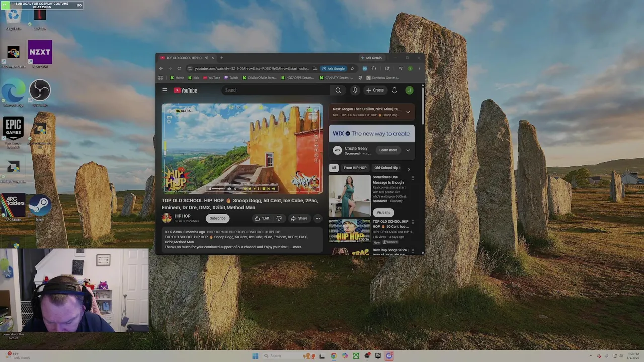Viewport: 644px width, 362px height.
Task: Show hidden system tray icons
Action: pyautogui.click(x=591, y=356)
